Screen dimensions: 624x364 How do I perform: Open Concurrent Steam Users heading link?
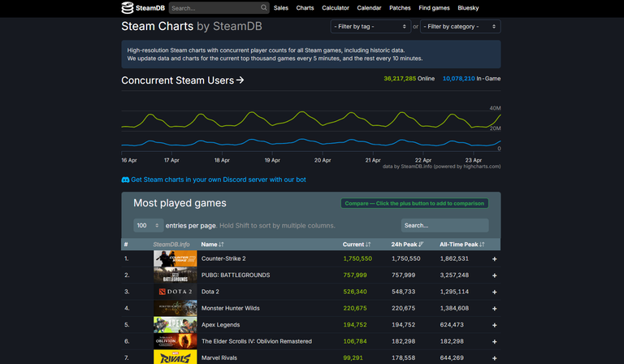(182, 80)
